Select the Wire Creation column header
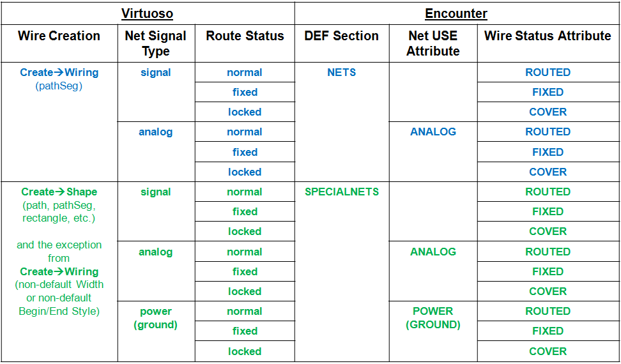 click(x=59, y=36)
